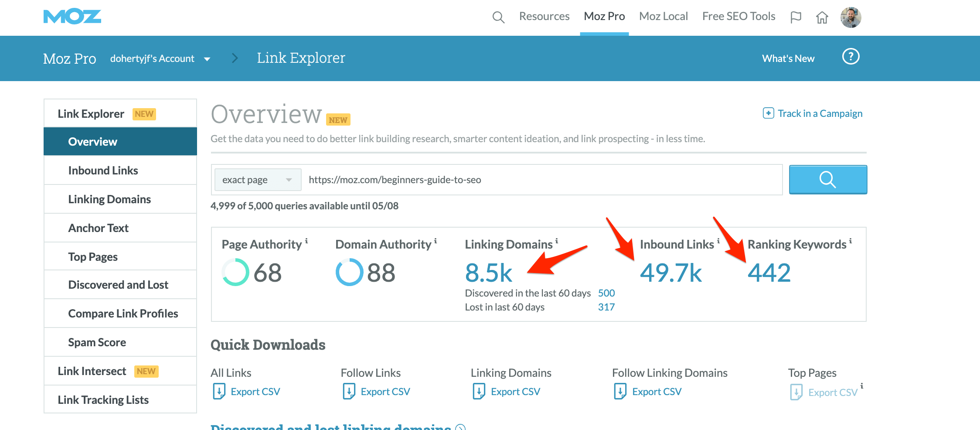Open Link Tracking Lists sidebar item
This screenshot has width=980, height=430.
tap(120, 399)
